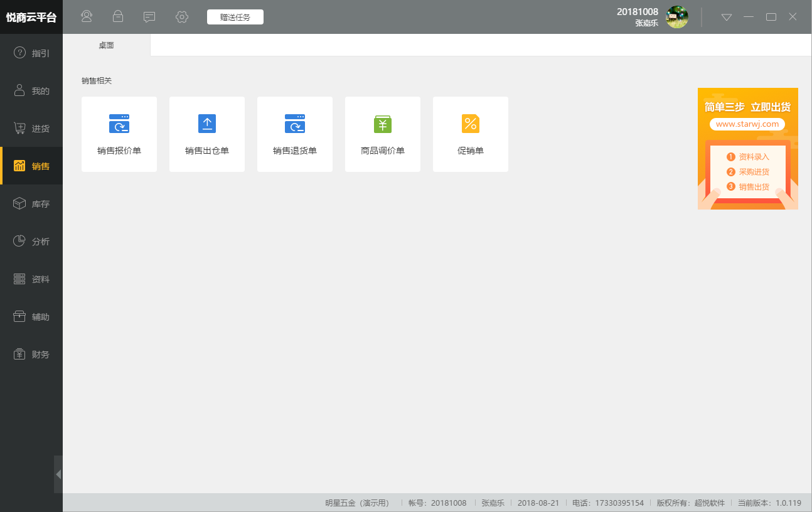Select 销售 in the sidebar
The height and width of the screenshot is (512, 812).
(31, 166)
